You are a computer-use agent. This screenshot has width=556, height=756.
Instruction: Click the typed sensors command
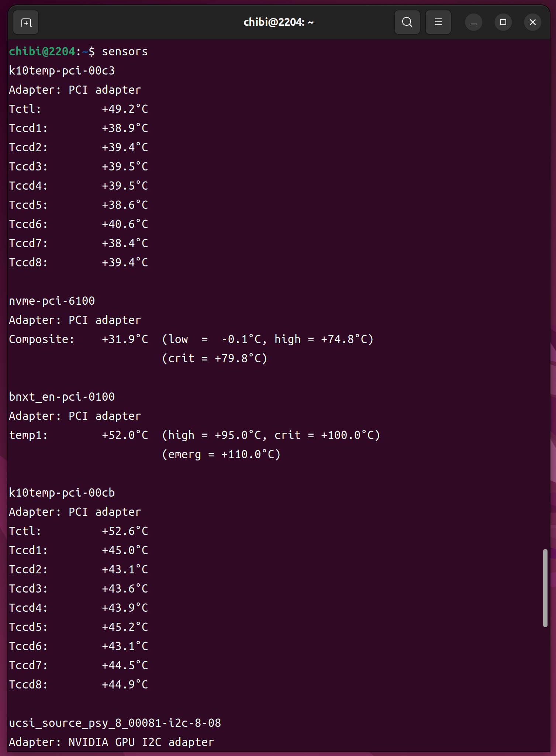125,52
